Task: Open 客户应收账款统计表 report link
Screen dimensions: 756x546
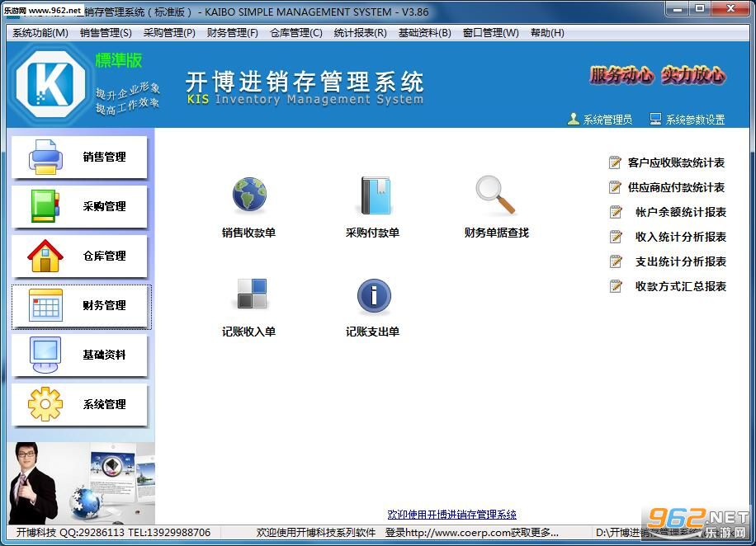Action: coord(676,162)
